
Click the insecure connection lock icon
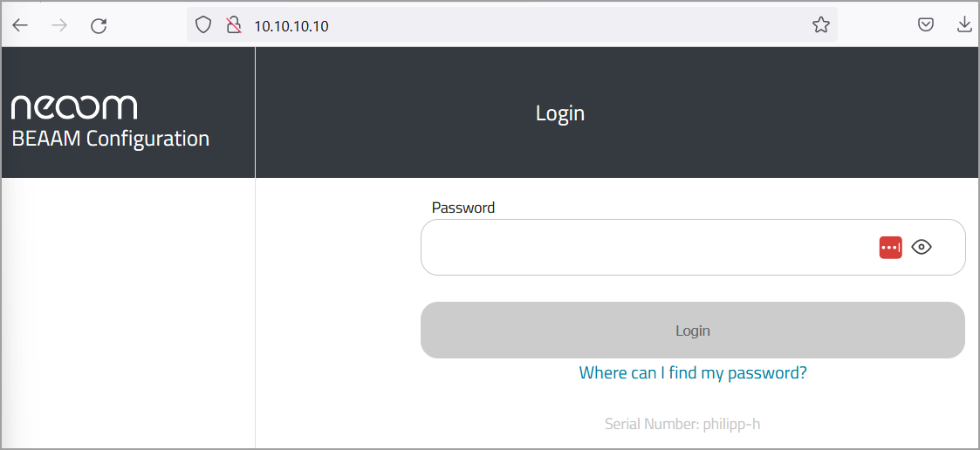coord(233,25)
